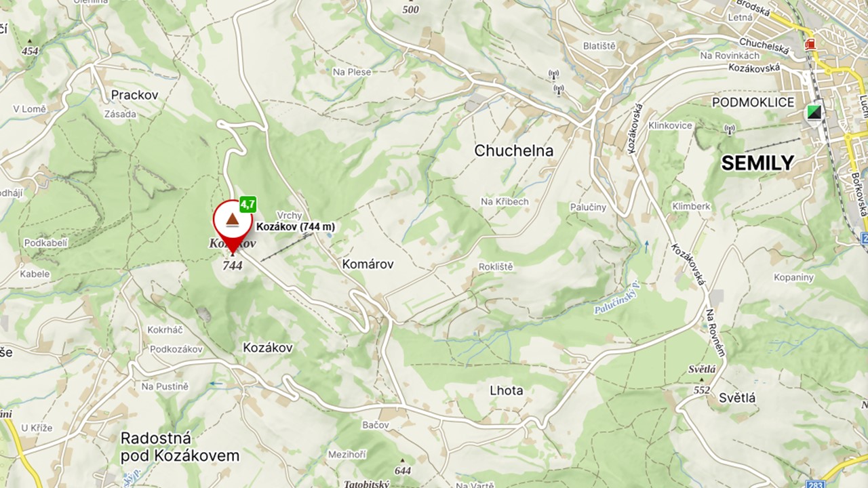Click the red gas station icon near Chuchelská
The width and height of the screenshot is (868, 488).
(808, 44)
